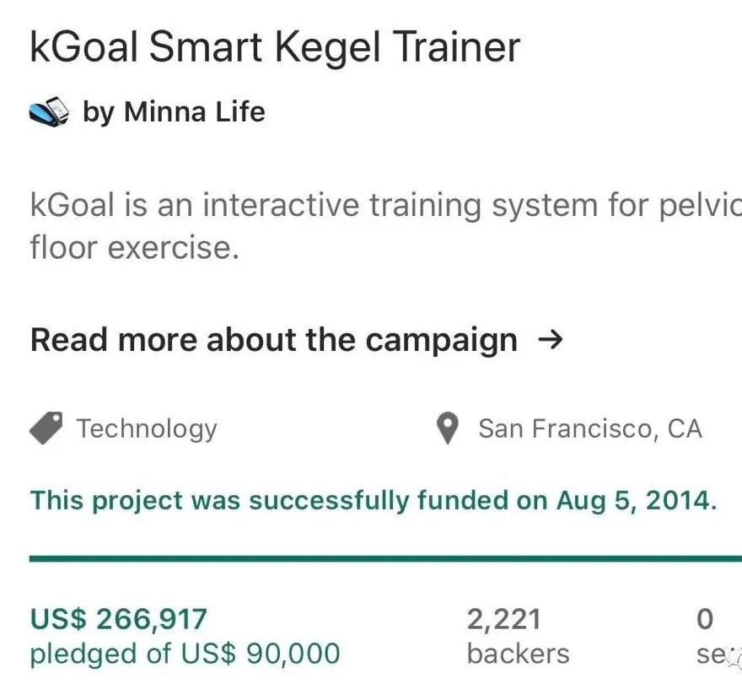The image size is (742, 700).
Task: Open the kGoal Smart Kegel Trainer title
Action: click(275, 47)
